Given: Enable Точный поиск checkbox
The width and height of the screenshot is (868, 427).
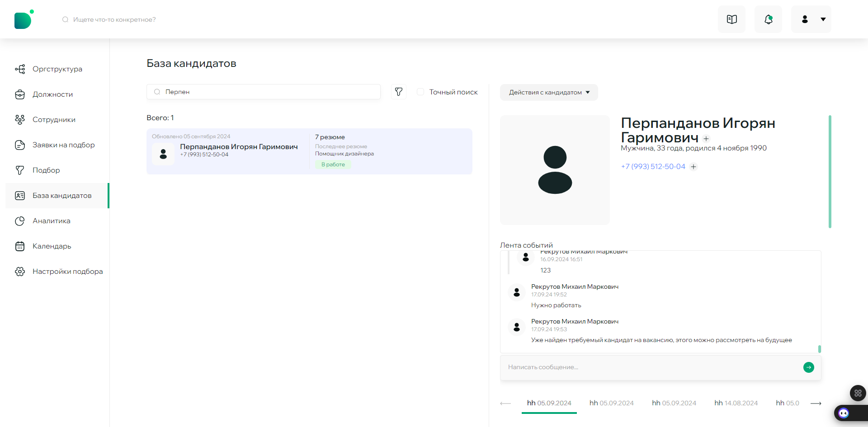Looking at the screenshot, I should click(420, 92).
